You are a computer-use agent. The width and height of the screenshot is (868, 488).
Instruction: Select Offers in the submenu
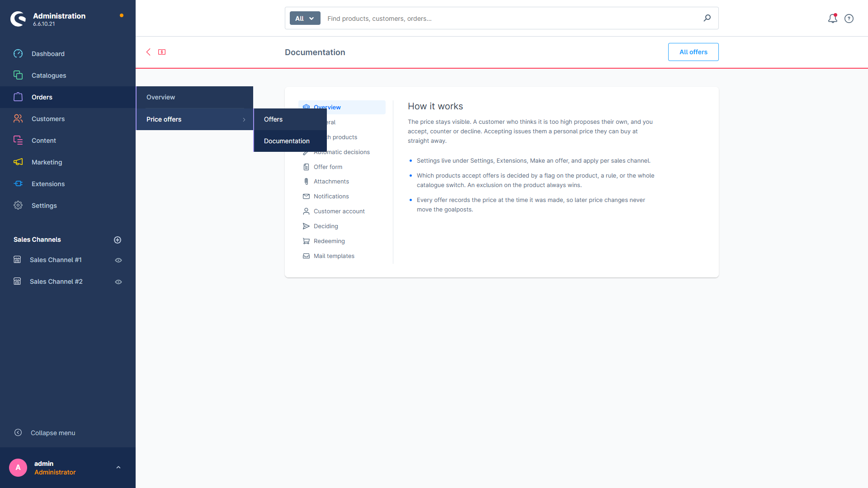[x=290, y=119]
